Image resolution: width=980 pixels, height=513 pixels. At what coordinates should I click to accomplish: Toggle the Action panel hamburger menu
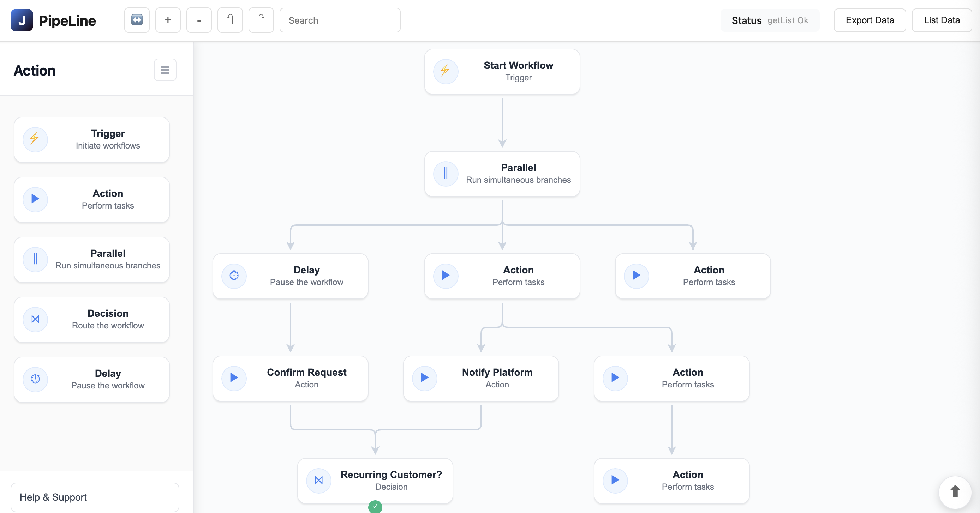165,70
